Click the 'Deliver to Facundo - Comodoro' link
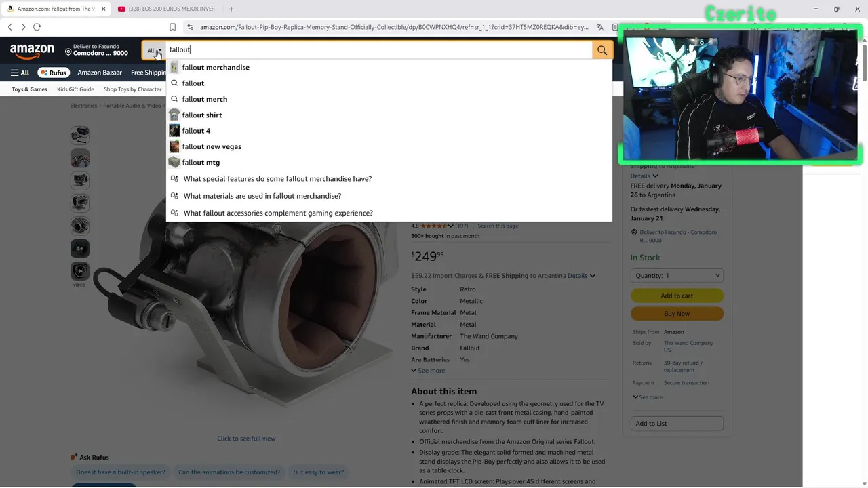Image resolution: width=868 pixels, height=488 pixels. (x=677, y=236)
